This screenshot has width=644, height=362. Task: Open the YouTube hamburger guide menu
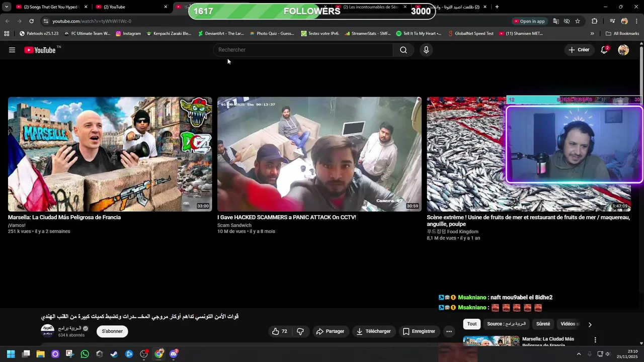click(x=12, y=50)
